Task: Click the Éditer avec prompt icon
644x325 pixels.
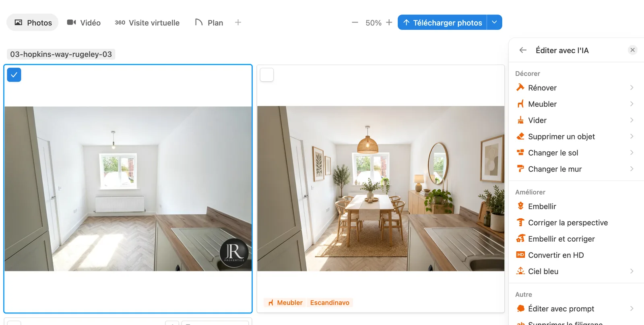Action: [520, 308]
